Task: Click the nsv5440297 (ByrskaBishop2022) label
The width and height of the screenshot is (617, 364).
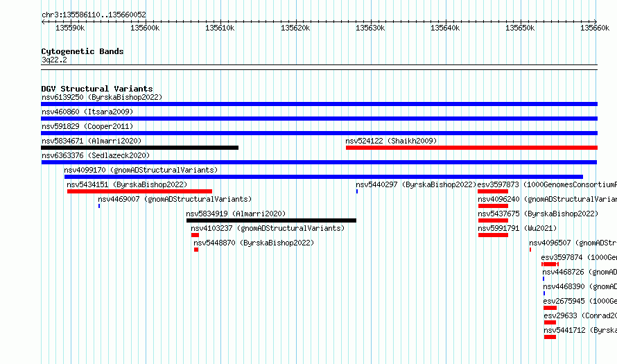Action: click(416, 184)
